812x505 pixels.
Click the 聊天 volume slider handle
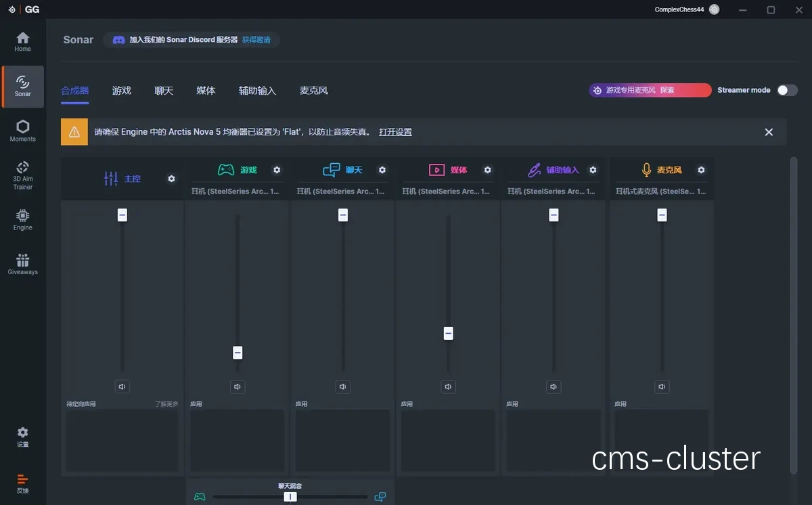(x=343, y=215)
